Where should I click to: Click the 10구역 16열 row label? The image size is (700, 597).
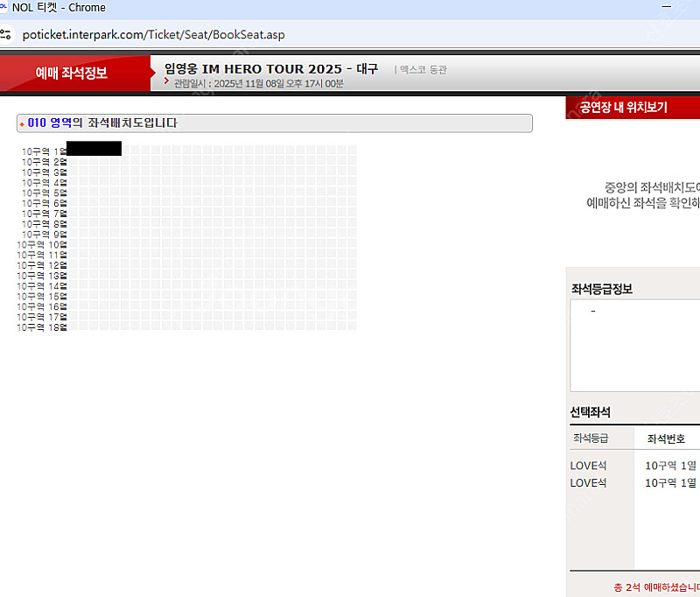point(42,306)
